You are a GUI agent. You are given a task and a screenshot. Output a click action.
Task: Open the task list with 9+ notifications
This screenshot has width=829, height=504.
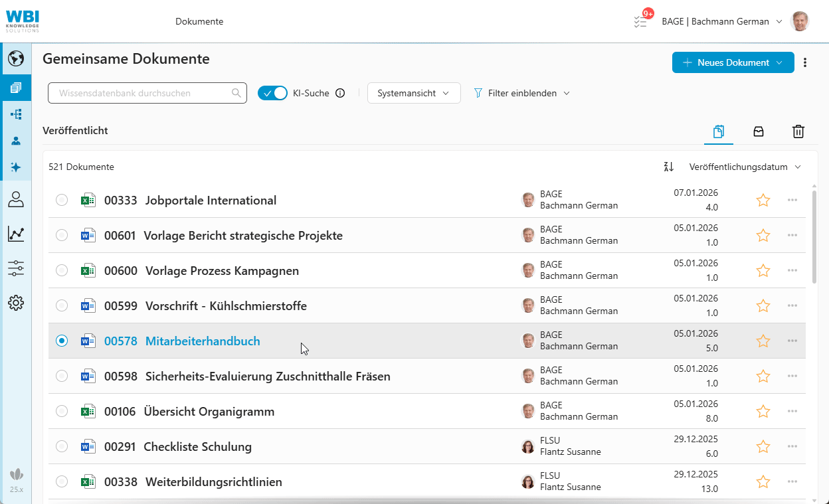click(640, 21)
